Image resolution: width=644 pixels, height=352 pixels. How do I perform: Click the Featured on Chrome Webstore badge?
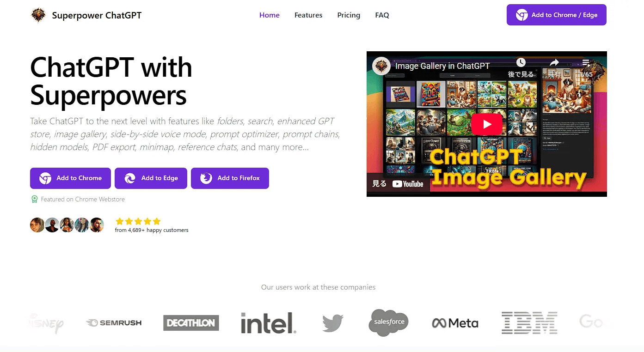click(78, 199)
